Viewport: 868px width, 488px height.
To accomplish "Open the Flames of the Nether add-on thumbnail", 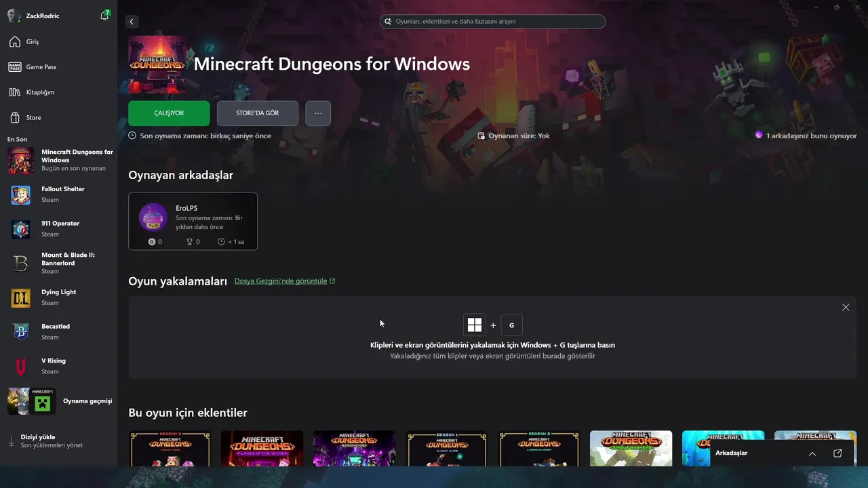I will [x=262, y=448].
